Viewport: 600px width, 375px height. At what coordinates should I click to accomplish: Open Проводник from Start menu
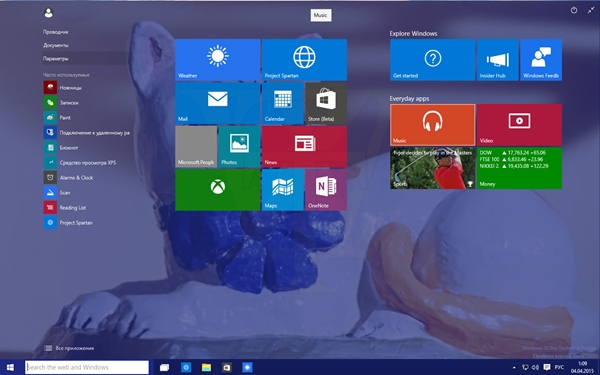(56, 32)
